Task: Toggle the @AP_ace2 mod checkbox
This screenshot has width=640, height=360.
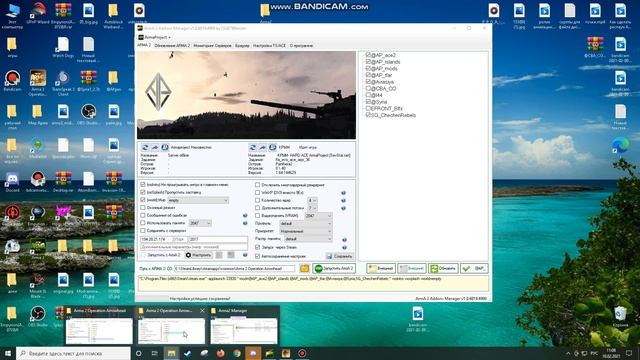Action: [368, 55]
